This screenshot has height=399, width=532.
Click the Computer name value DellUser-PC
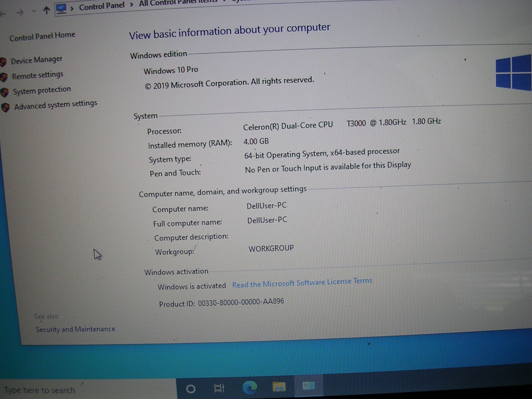click(x=267, y=205)
